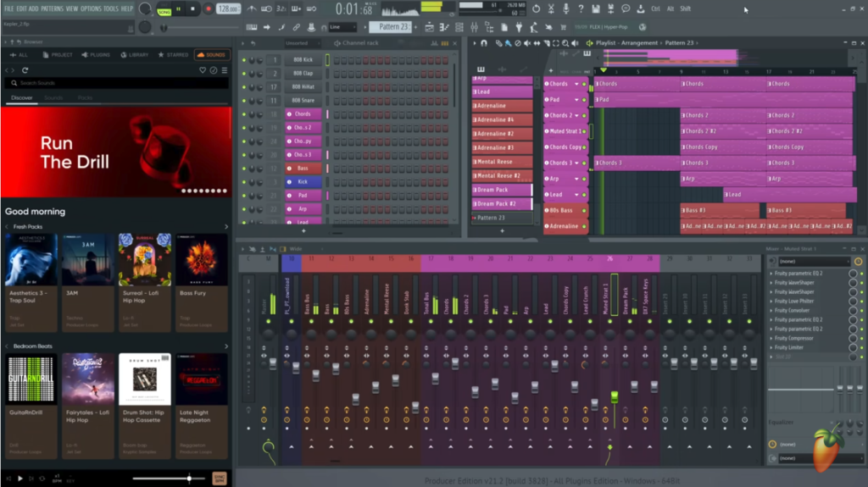Expand the Chords 2 track dropdown arrow

tap(576, 116)
